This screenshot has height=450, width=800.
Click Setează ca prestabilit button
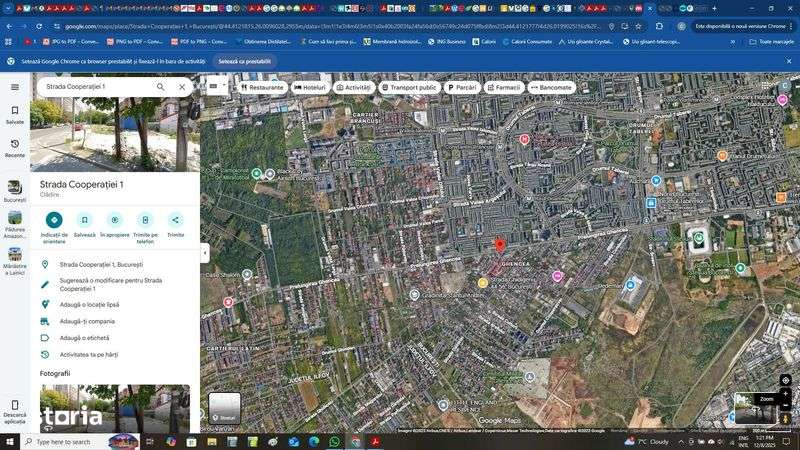(x=245, y=61)
